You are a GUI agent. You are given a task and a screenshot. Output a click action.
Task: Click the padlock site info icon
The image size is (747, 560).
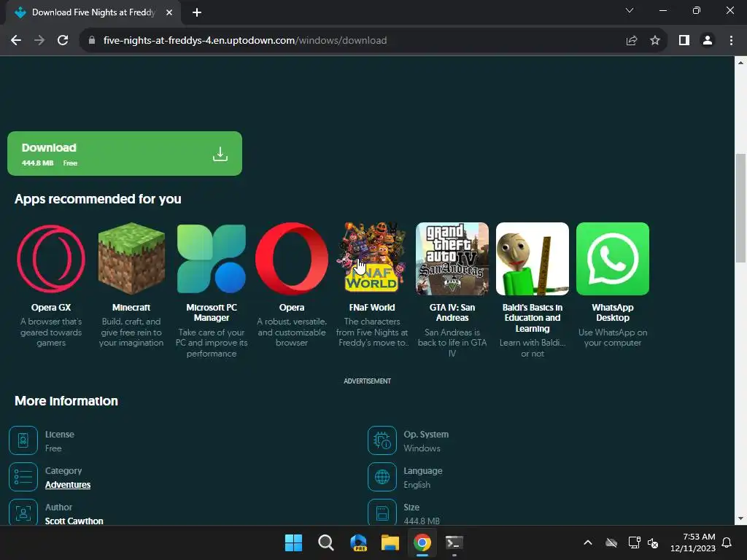92,41
